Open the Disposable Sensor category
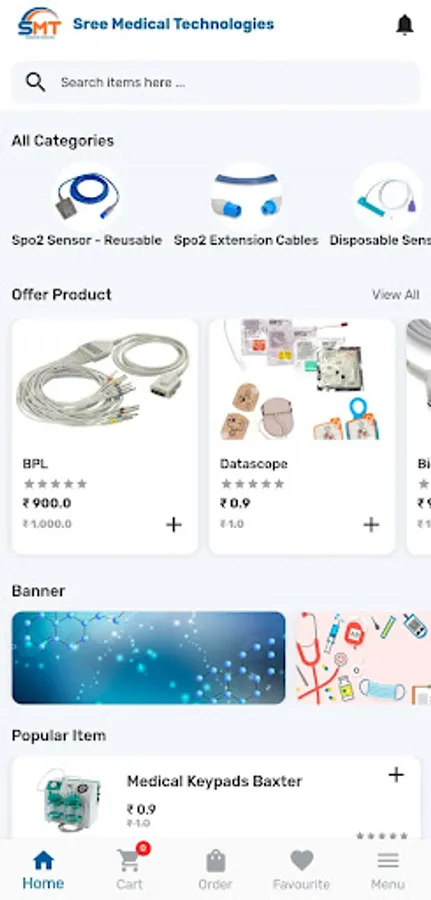The width and height of the screenshot is (431, 900). (x=381, y=206)
